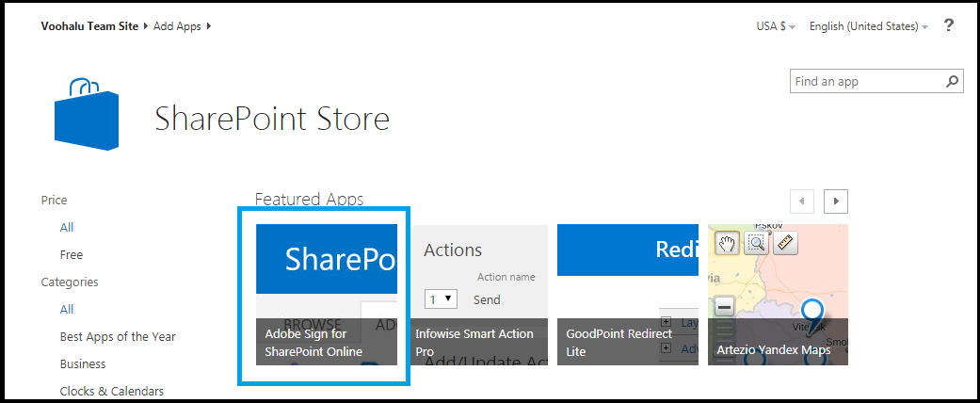Open Adobe Sign for SharePoint Online app
This screenshot has width=980, height=403.
click(x=327, y=295)
